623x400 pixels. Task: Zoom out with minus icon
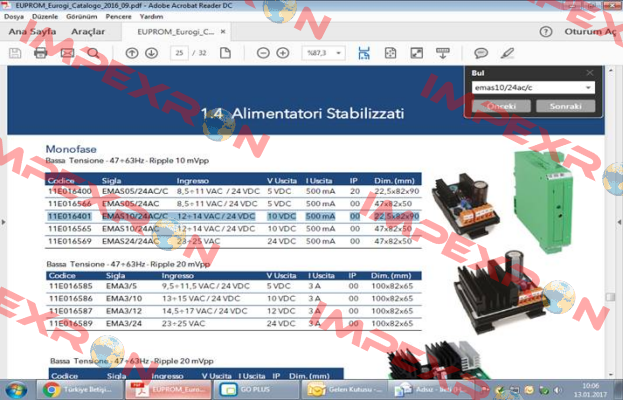263,53
